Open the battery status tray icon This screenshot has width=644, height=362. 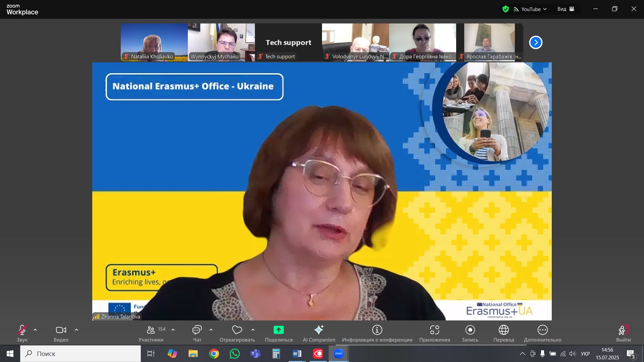click(x=553, y=354)
